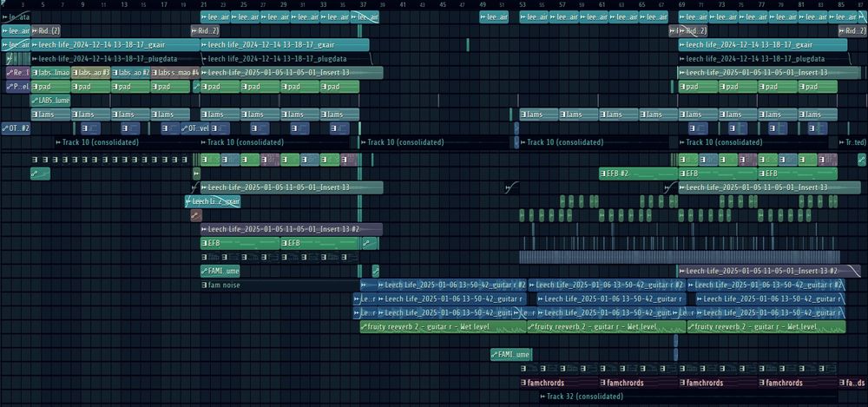Click the small green automation clip near bar 4
Viewport: 868px width, 407px height.
pos(41,174)
